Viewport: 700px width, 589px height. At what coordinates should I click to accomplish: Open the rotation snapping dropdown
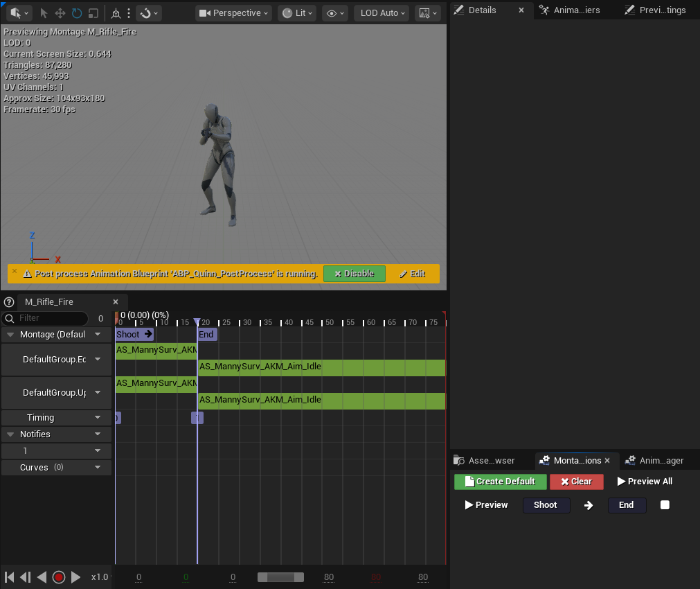(149, 13)
